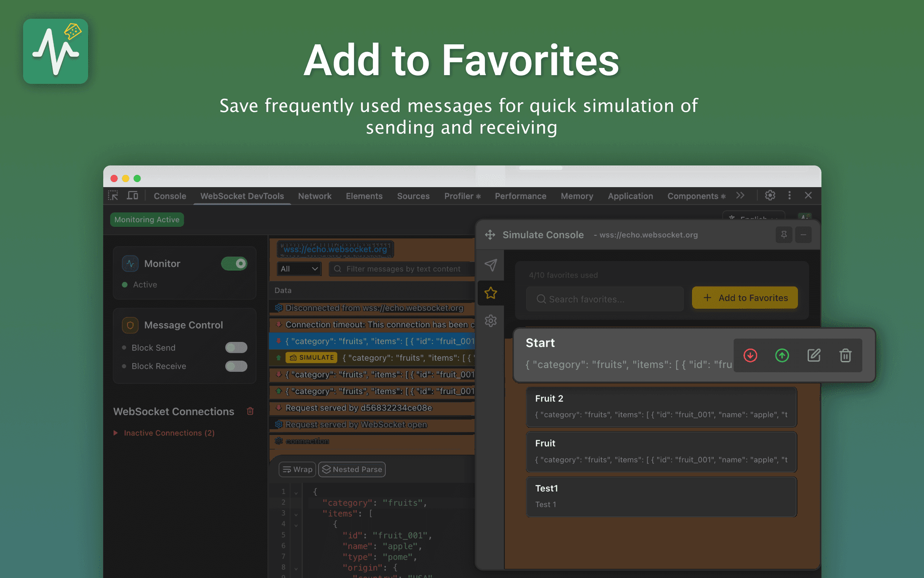Enable the Block Receive toggle

(236, 366)
